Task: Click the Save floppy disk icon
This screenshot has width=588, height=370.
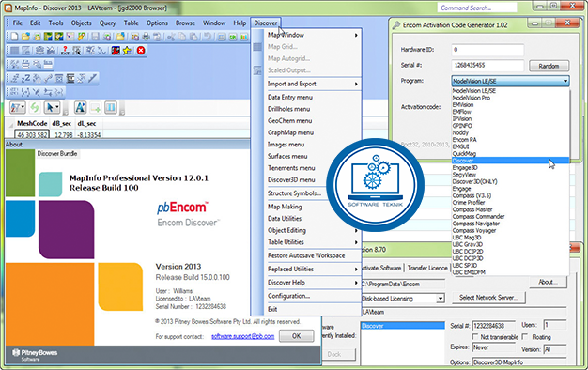Action: click(x=95, y=37)
